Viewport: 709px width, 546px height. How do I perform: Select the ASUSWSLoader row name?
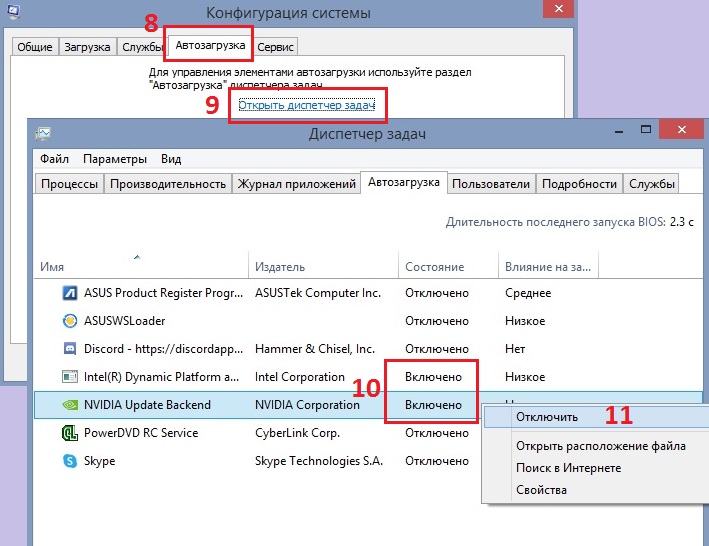(x=124, y=321)
